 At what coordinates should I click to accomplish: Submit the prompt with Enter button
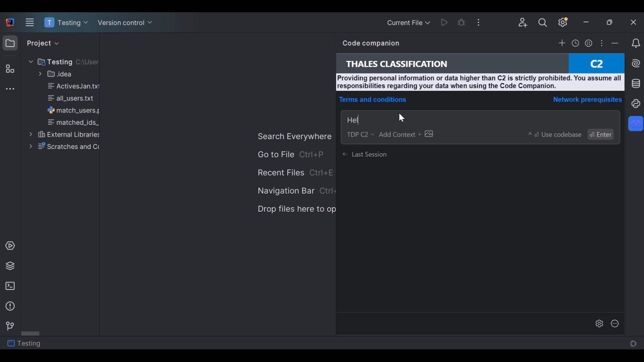click(x=601, y=134)
